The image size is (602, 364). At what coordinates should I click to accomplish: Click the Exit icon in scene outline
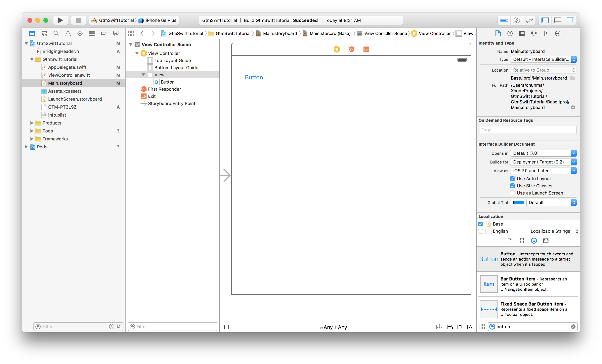coord(144,96)
